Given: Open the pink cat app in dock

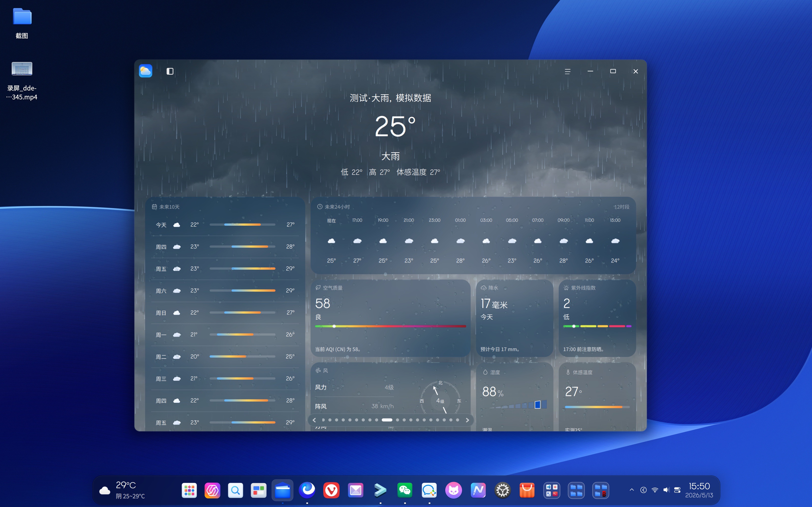Looking at the screenshot, I should (454, 490).
